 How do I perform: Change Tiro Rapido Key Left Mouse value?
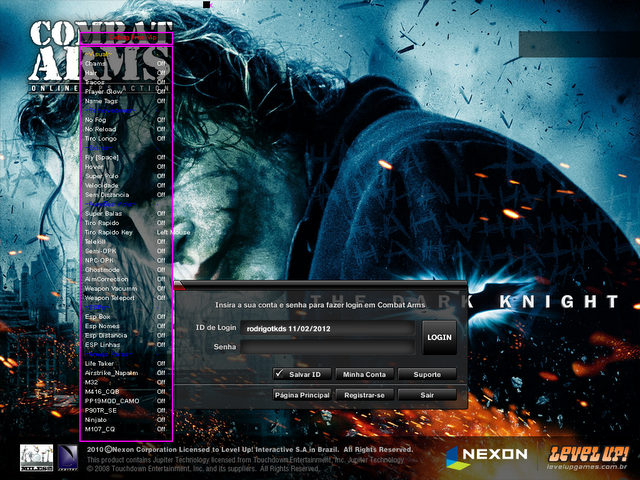pos(173,232)
